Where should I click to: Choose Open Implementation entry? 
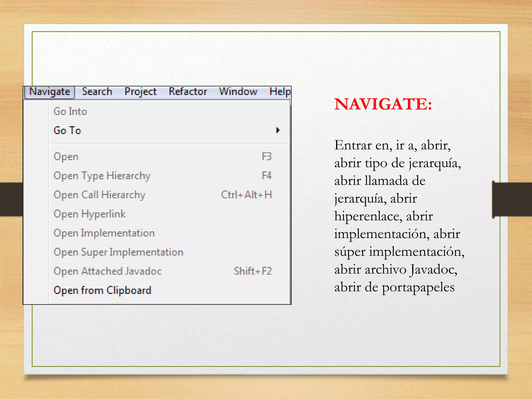169,233
